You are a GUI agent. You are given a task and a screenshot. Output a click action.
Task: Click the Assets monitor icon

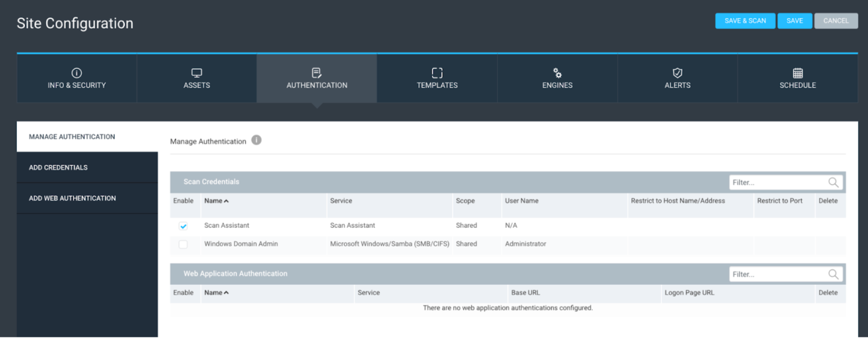(197, 73)
